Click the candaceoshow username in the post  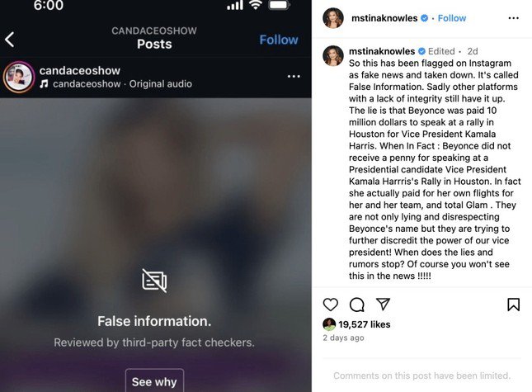(x=80, y=71)
